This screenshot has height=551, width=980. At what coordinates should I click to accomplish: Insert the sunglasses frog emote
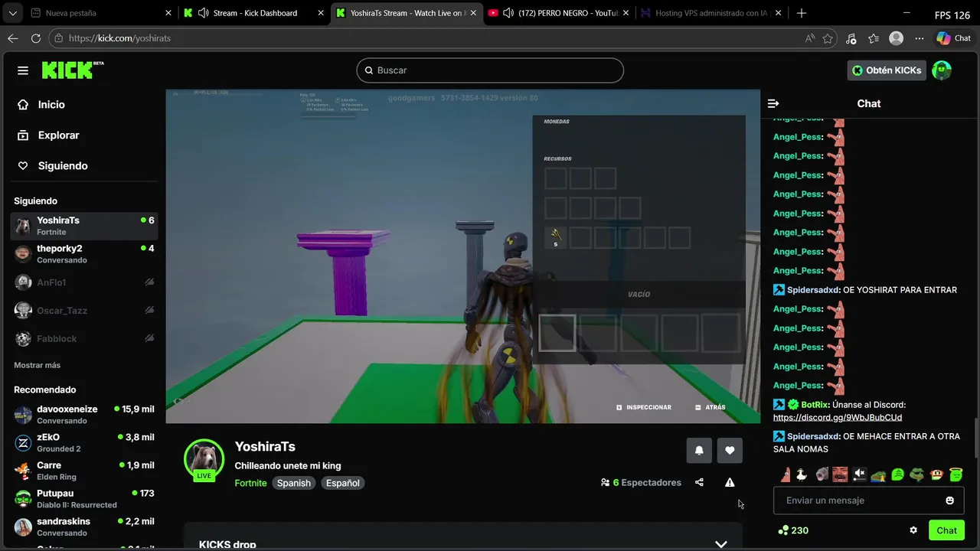tap(916, 474)
